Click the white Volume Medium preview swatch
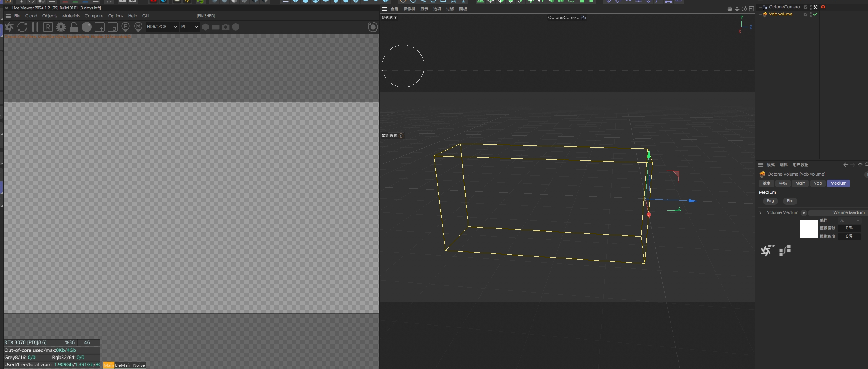Viewport: 868px width, 369px height. pos(809,229)
